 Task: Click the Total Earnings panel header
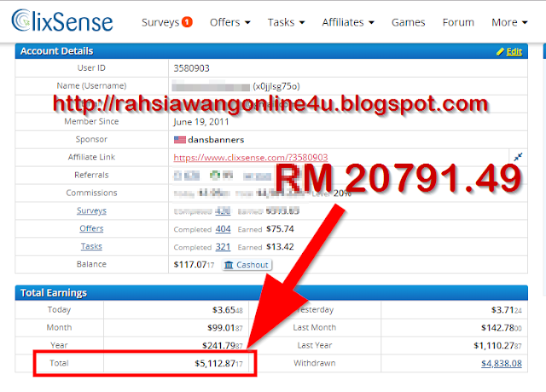tap(271, 293)
